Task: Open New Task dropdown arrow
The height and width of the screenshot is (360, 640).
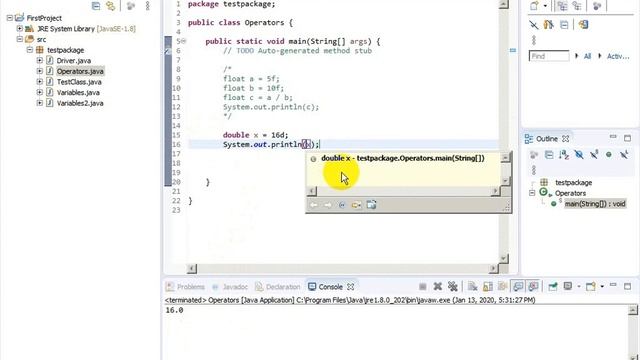Action: pyautogui.click(x=545, y=6)
